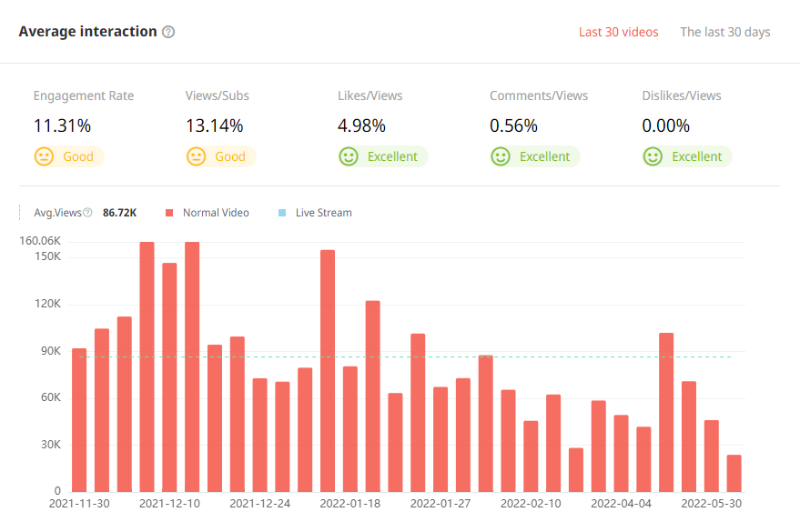Click the blue Live Stream color swatch
Viewport: 800px width, 532px height.
[x=282, y=213]
